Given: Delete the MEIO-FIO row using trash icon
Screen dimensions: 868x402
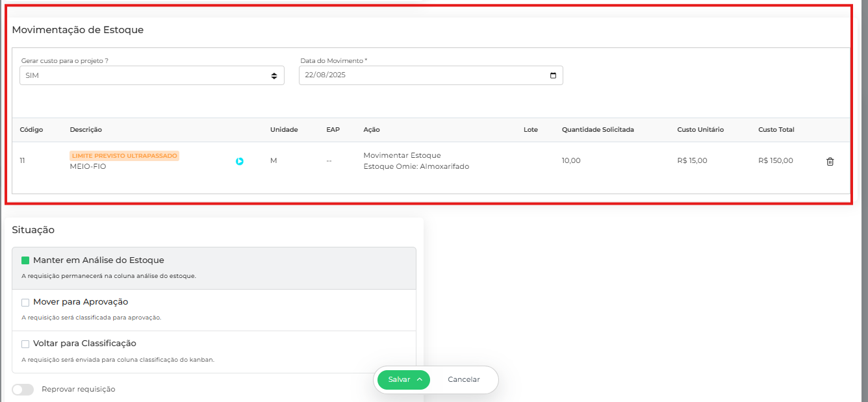Looking at the screenshot, I should (x=830, y=162).
